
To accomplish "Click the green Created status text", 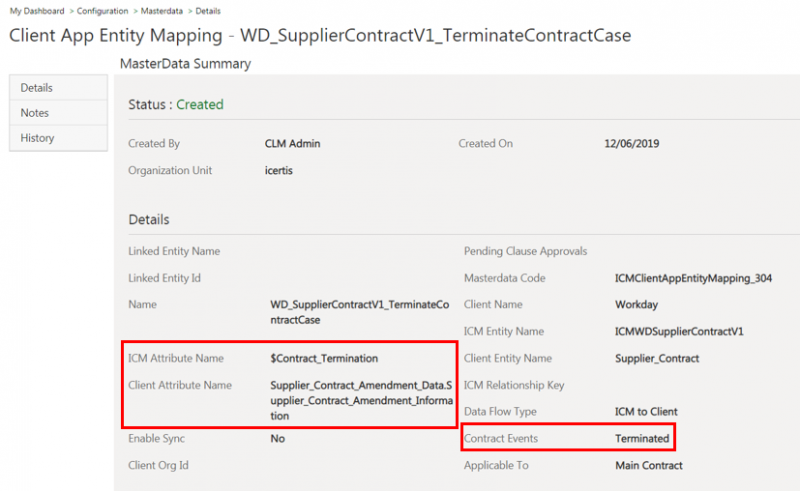I will click(200, 104).
